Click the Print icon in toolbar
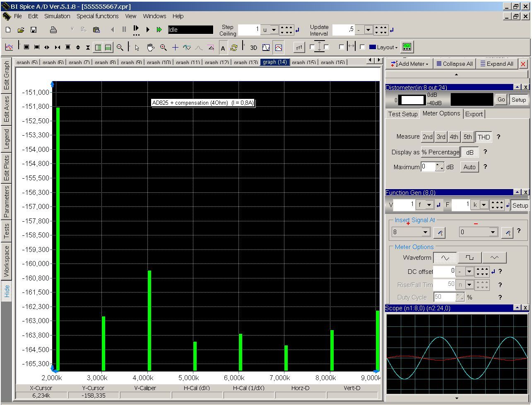 (x=53, y=30)
